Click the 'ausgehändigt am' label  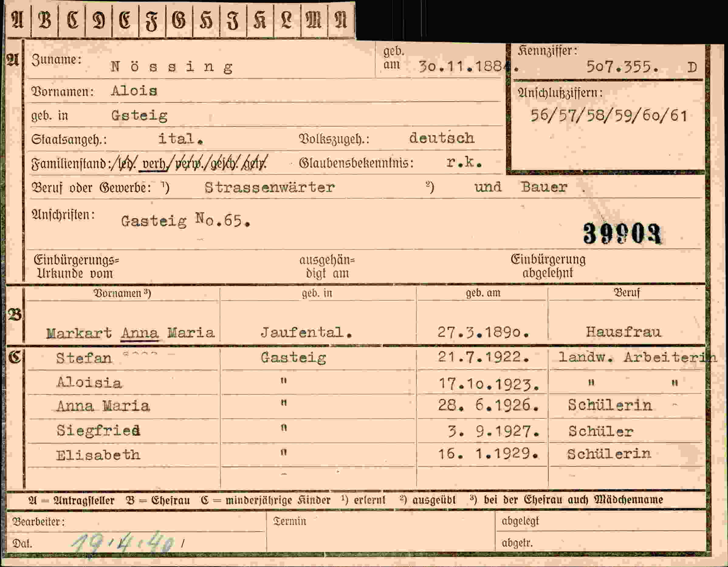tap(327, 267)
